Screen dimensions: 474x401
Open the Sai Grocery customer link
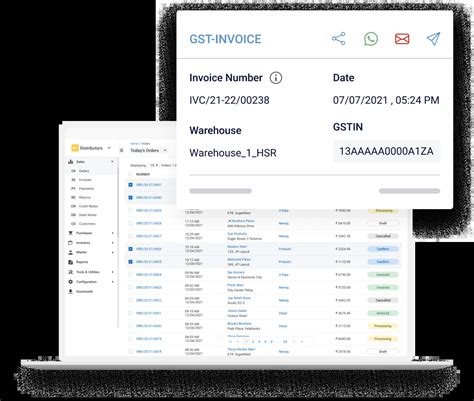[x=236, y=272]
